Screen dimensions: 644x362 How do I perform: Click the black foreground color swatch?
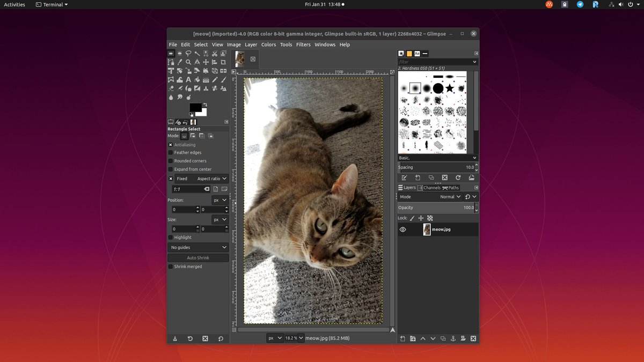click(x=194, y=106)
